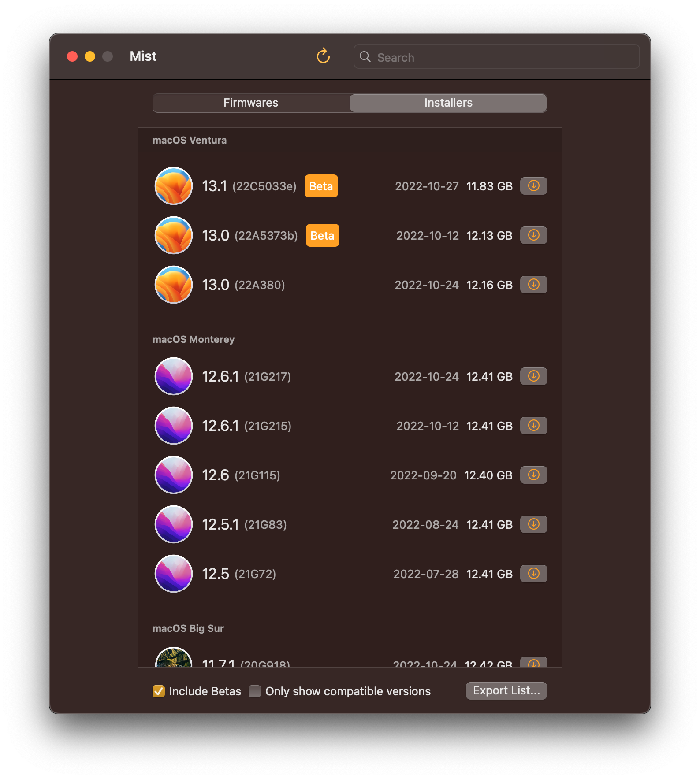Switch to the Firmwares tab
Screen dimensions: 700x779
point(251,103)
